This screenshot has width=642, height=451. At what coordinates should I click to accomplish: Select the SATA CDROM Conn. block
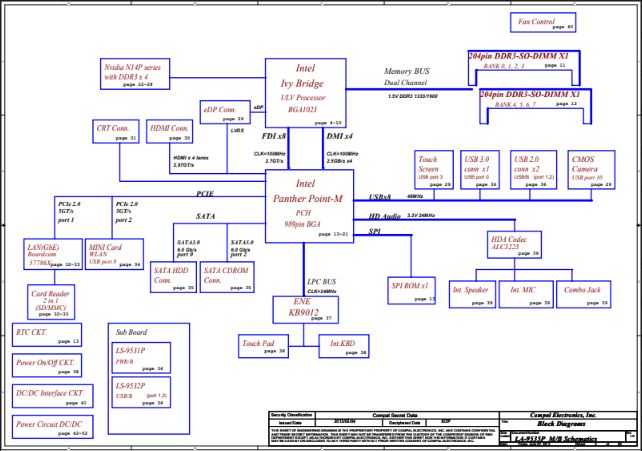tap(227, 277)
